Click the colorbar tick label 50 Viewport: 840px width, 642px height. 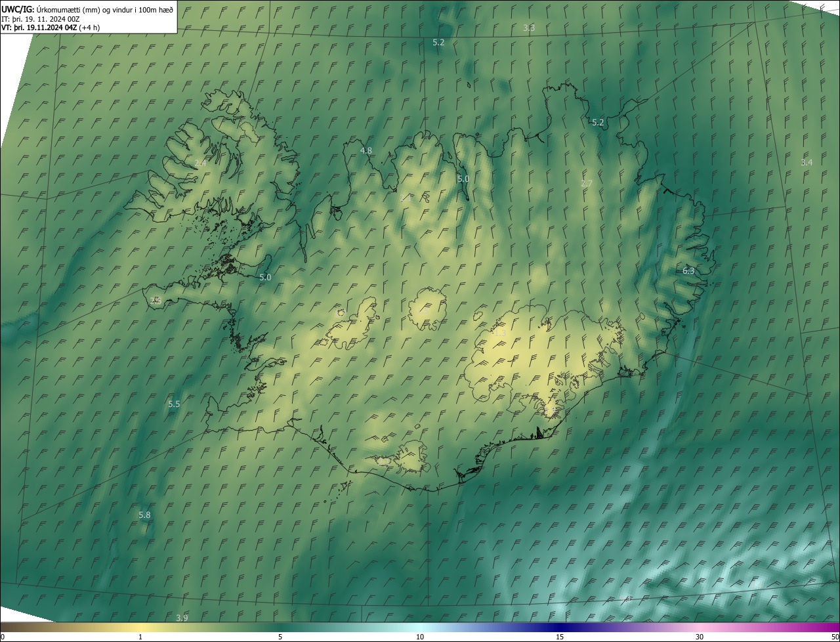click(x=835, y=637)
